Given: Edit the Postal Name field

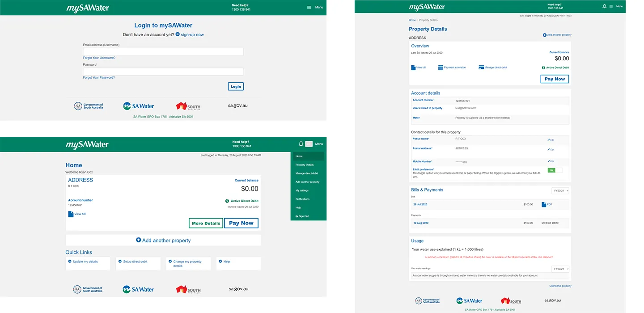Looking at the screenshot, I should (x=551, y=140).
